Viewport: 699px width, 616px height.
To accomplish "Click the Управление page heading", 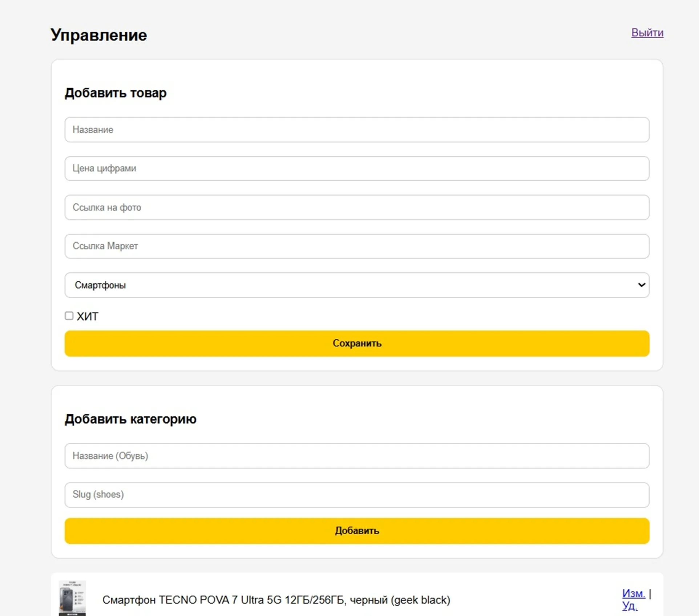I will coord(99,35).
